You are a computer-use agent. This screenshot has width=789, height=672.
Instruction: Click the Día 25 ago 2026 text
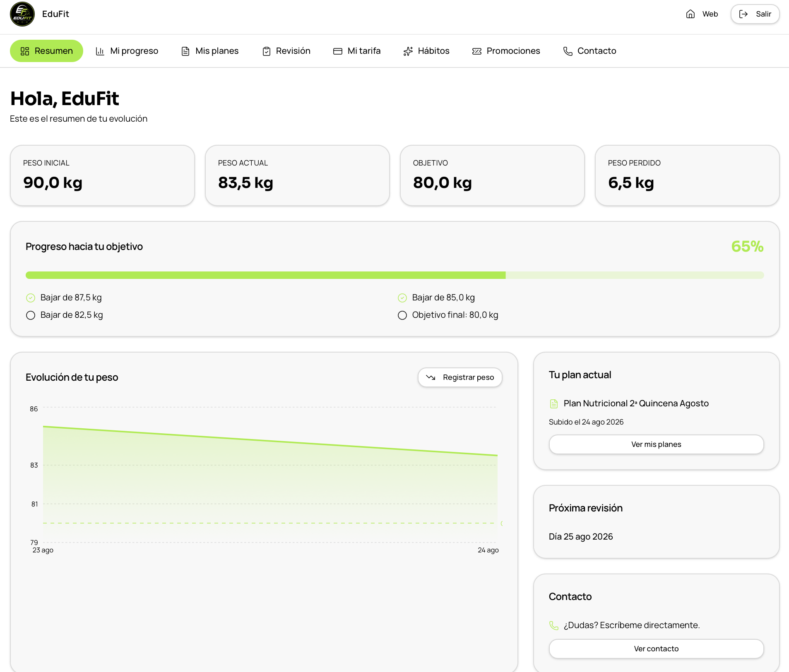click(581, 537)
